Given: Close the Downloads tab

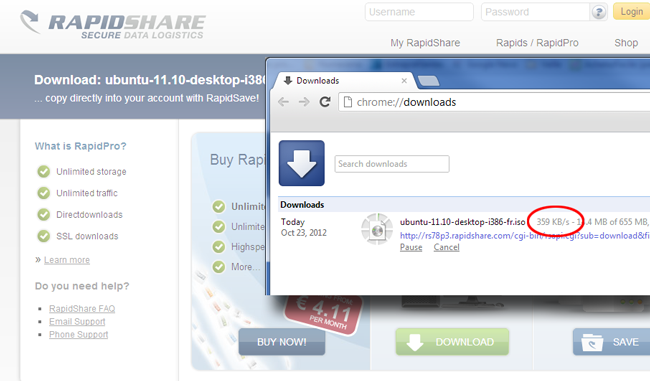Looking at the screenshot, I should [x=404, y=81].
